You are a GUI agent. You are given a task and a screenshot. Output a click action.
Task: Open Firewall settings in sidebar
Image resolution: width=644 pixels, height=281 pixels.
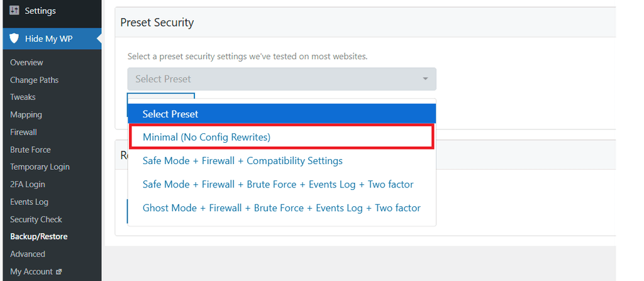(x=23, y=132)
